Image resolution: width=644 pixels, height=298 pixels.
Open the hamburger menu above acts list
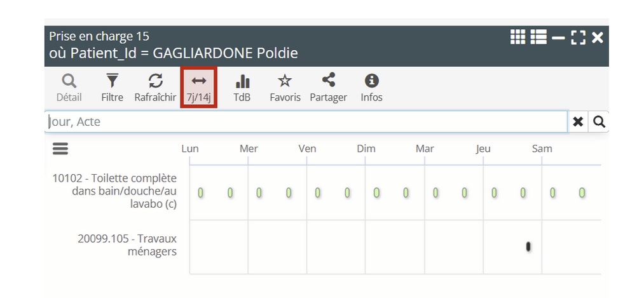click(x=60, y=149)
